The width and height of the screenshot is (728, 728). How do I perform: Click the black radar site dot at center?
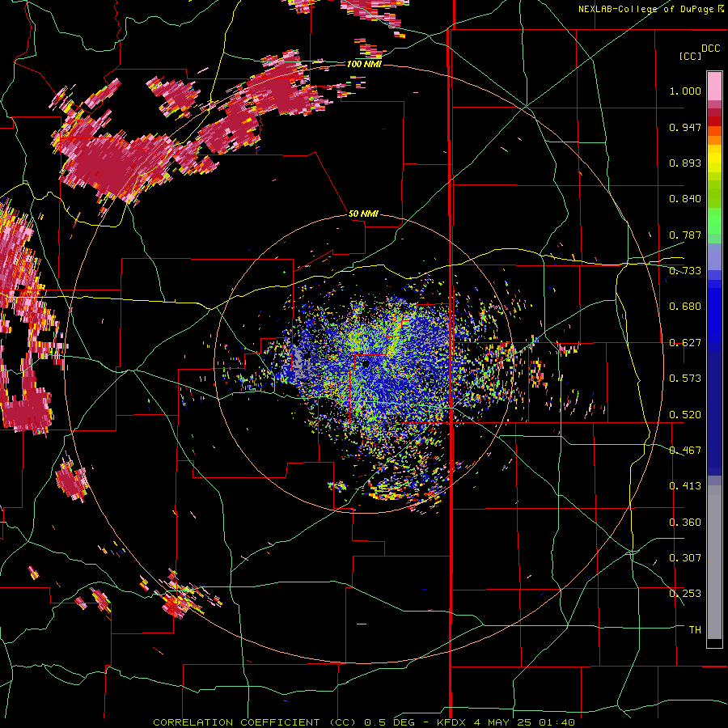point(366,363)
